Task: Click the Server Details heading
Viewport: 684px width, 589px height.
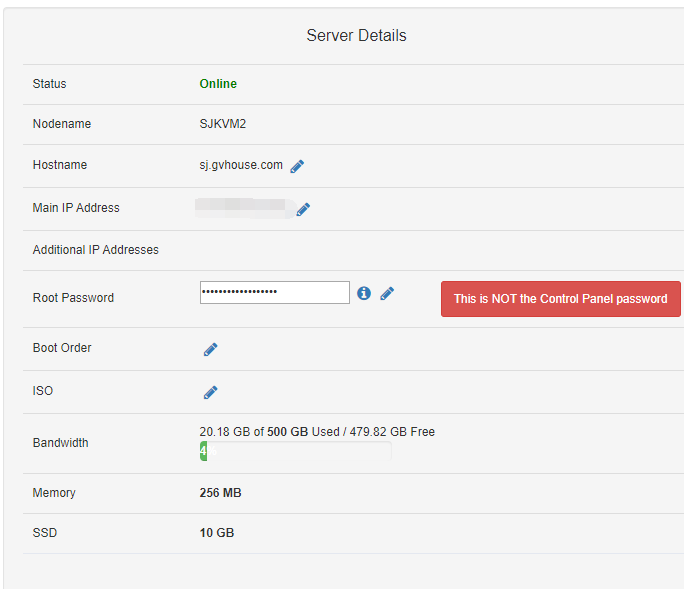Action: point(356,36)
